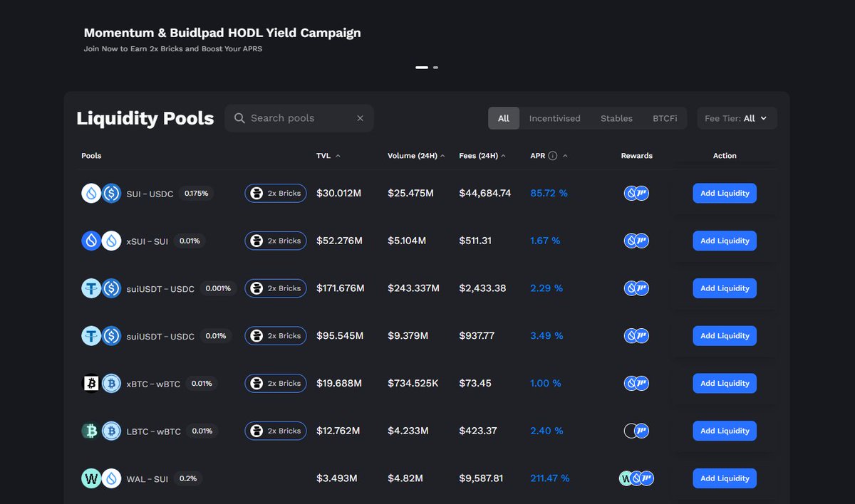Click the $734.525K volume value

413,383
